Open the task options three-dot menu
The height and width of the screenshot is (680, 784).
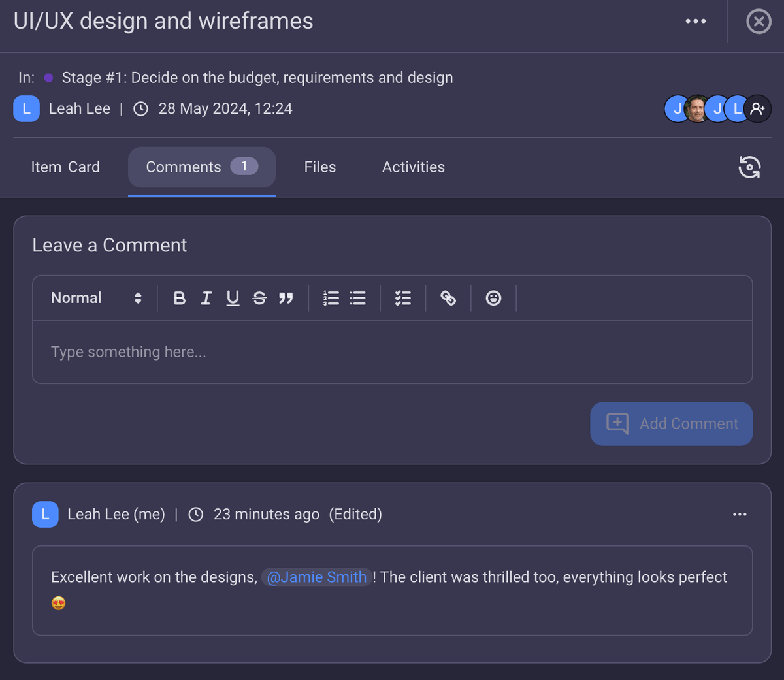(695, 21)
